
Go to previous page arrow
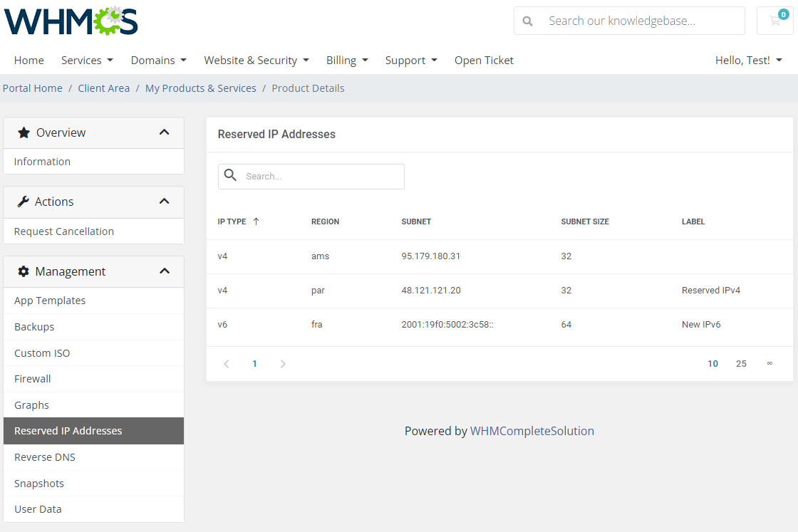pyautogui.click(x=227, y=364)
